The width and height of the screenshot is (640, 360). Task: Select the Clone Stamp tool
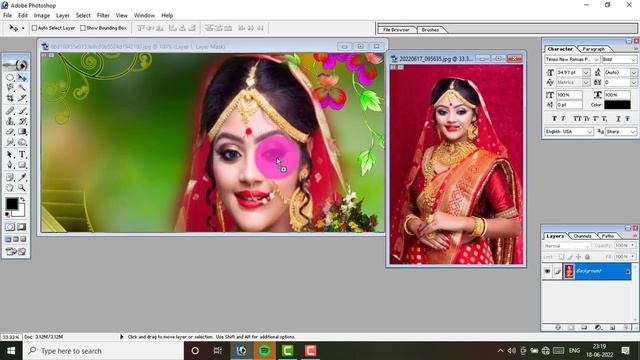(x=10, y=121)
